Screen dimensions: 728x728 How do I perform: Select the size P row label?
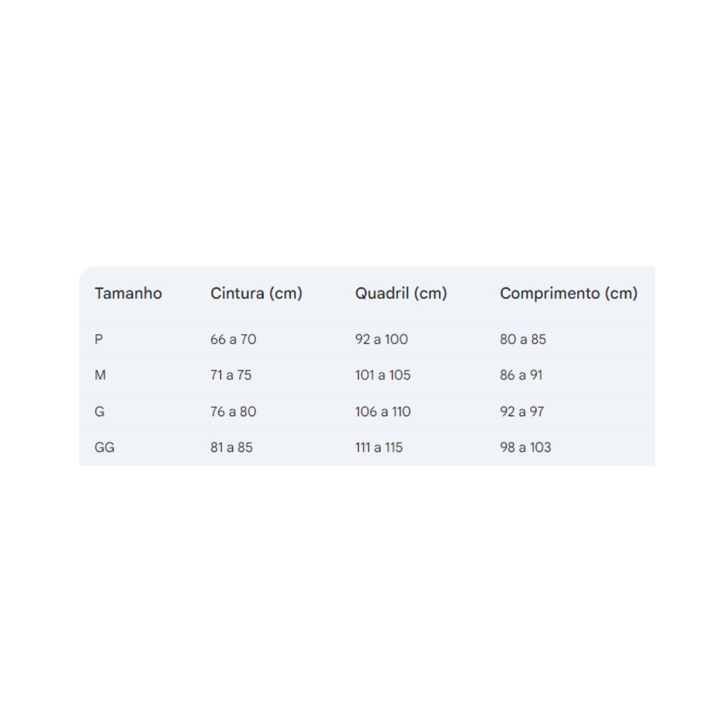tap(99, 340)
